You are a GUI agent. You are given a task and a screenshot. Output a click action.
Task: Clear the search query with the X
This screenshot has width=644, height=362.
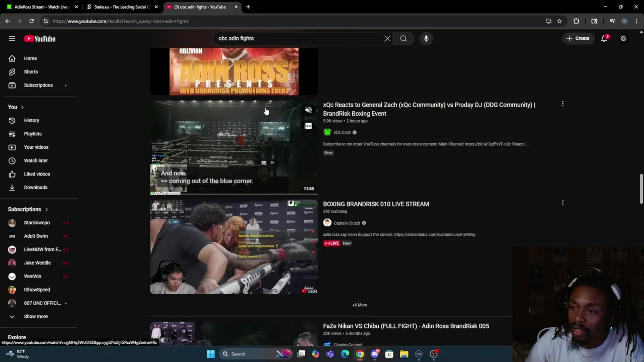(387, 38)
